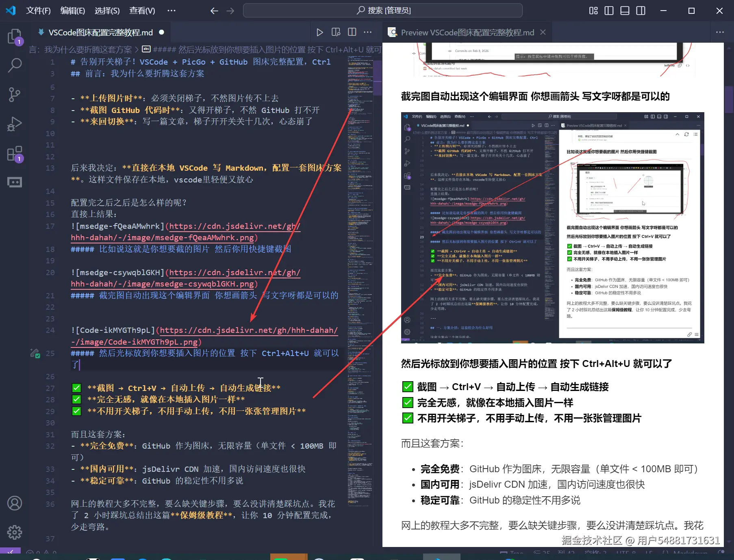Open the Extensions view
This screenshot has height=560, width=734.
[15, 154]
